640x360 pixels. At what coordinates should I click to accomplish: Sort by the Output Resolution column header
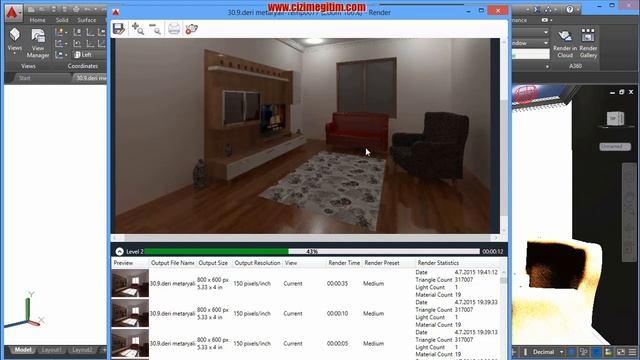pos(257,263)
